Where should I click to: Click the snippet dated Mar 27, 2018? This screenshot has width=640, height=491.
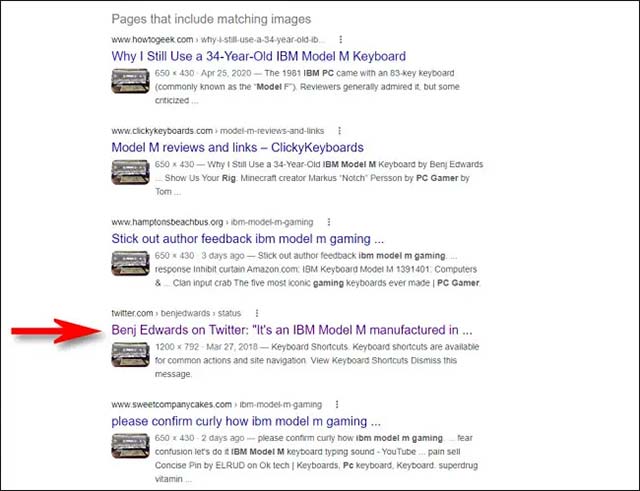[x=317, y=360]
